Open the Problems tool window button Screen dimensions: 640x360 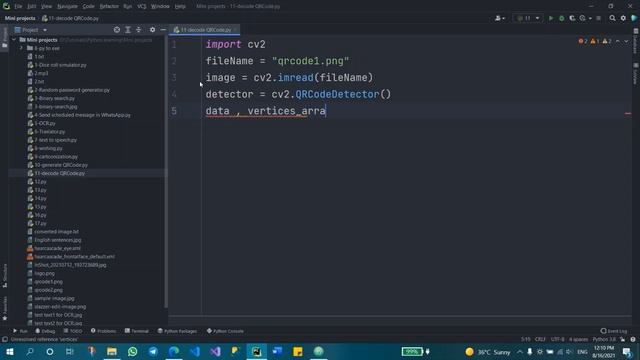click(103, 331)
